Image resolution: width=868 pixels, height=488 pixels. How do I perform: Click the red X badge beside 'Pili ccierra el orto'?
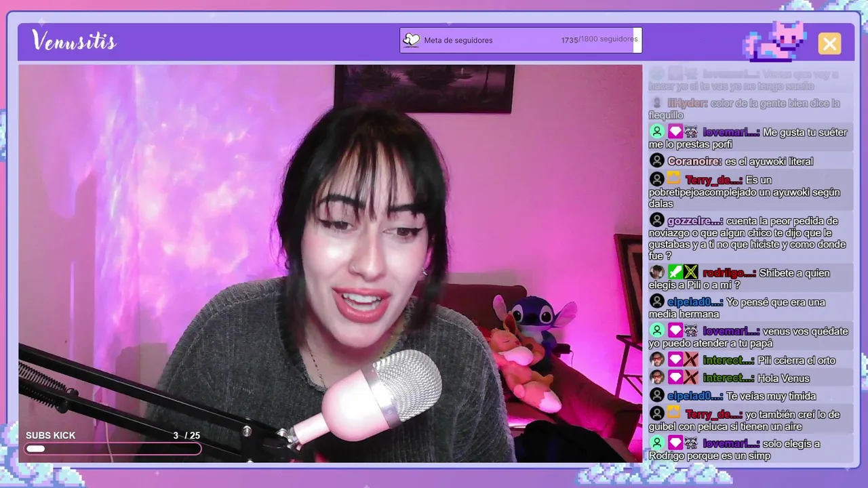pos(691,360)
